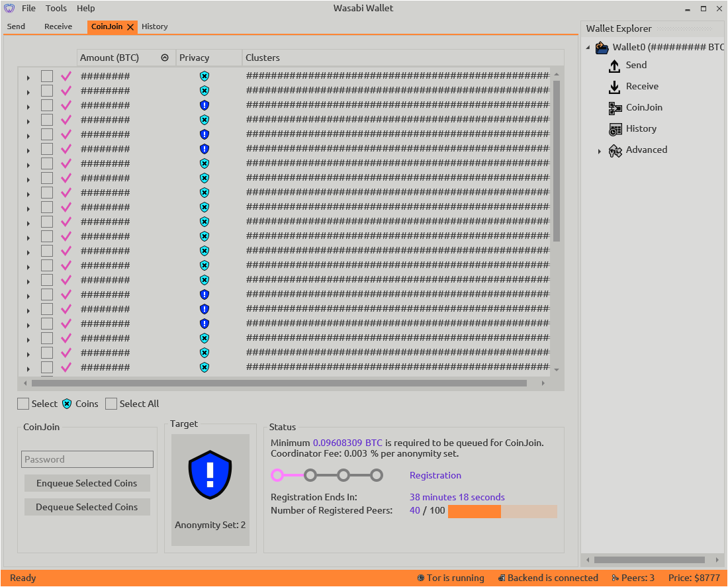Expand the third coin row in the list
Viewport: 728px width, 587px height.
coord(28,107)
